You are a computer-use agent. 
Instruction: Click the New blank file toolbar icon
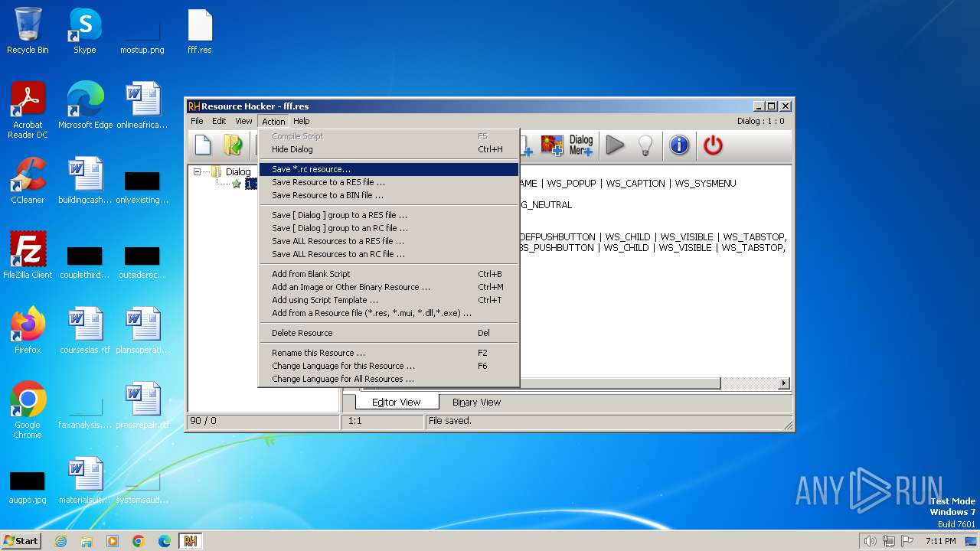[x=203, y=145]
